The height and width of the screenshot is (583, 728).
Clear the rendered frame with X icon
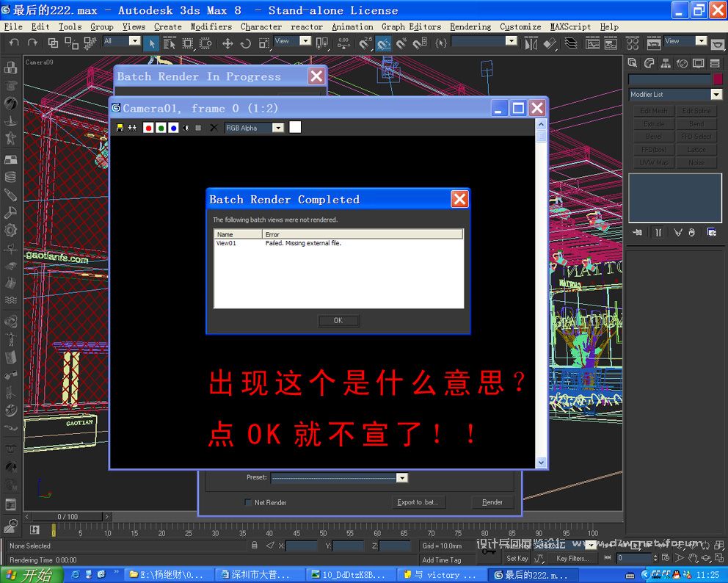(214, 128)
